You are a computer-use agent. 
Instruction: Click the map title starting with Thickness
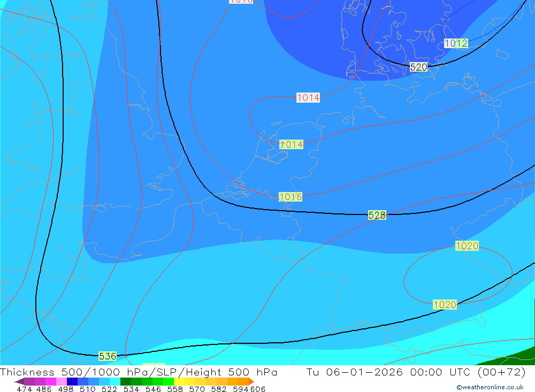click(x=139, y=372)
